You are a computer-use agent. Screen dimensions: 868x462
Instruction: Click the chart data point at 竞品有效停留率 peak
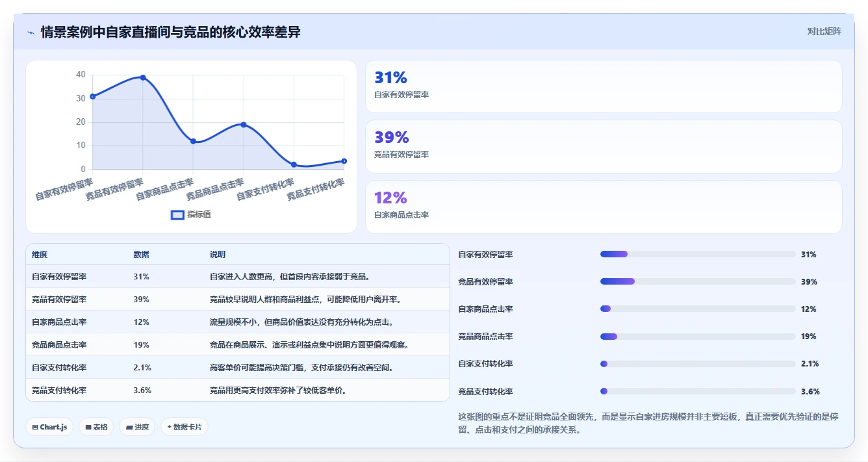[x=143, y=77]
